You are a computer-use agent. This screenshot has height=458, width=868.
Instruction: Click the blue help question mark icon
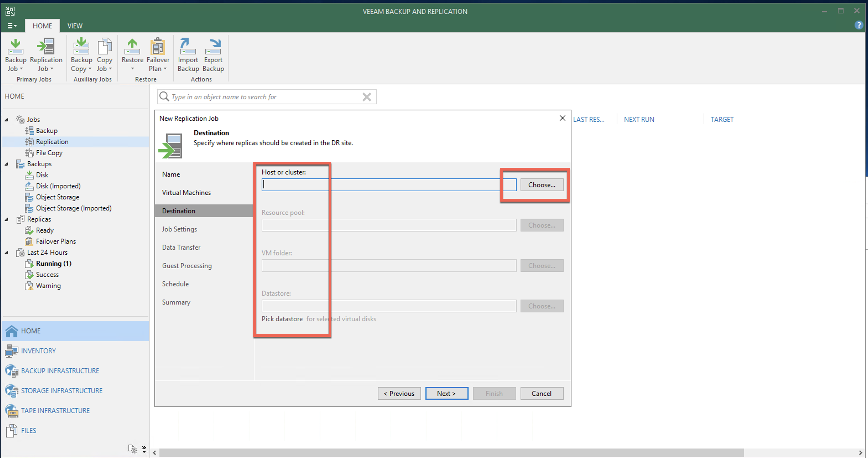pos(859,25)
